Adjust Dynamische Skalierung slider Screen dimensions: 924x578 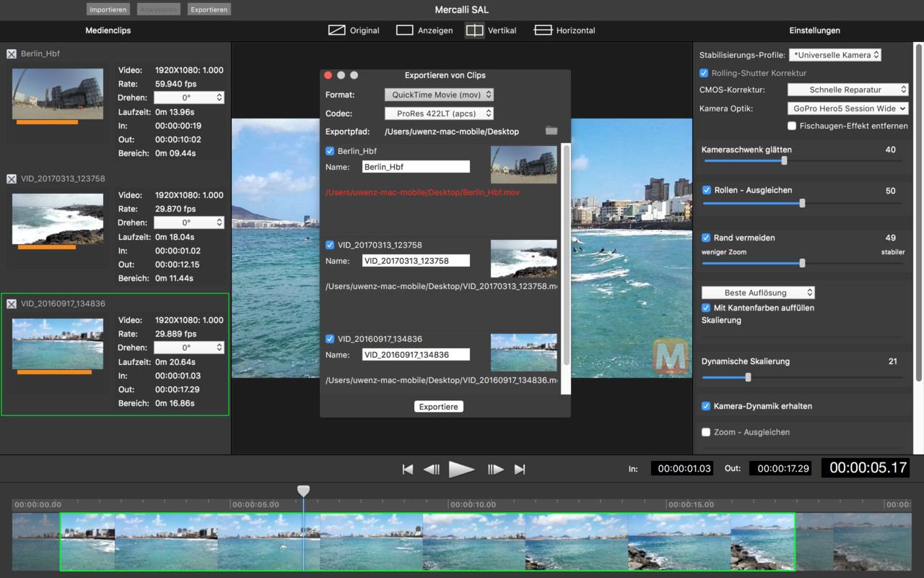click(x=748, y=377)
